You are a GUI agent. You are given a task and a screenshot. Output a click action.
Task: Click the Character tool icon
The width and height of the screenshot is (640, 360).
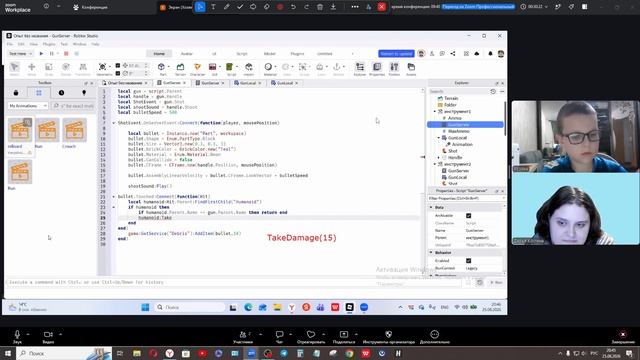coord(197,69)
